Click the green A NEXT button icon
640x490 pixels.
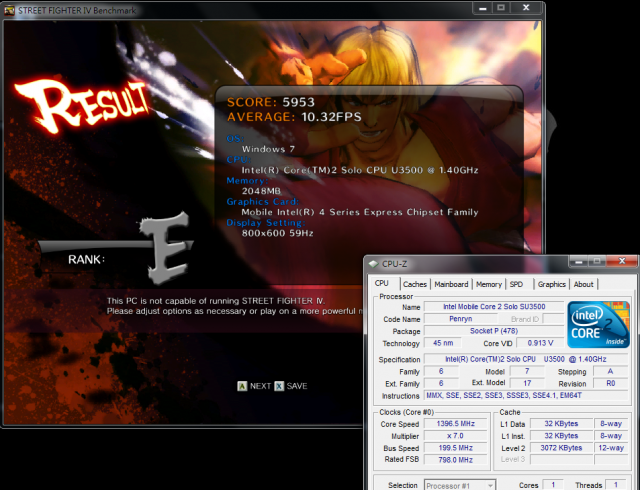tap(242, 386)
